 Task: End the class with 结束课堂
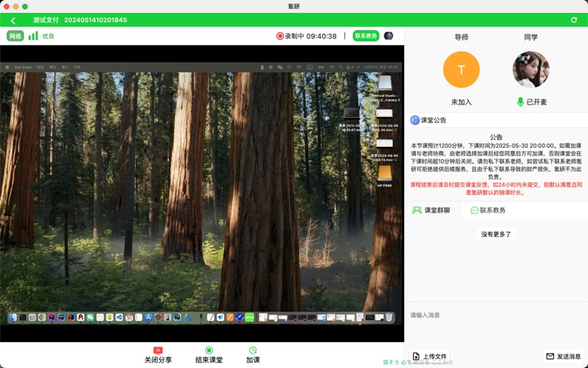(x=209, y=355)
